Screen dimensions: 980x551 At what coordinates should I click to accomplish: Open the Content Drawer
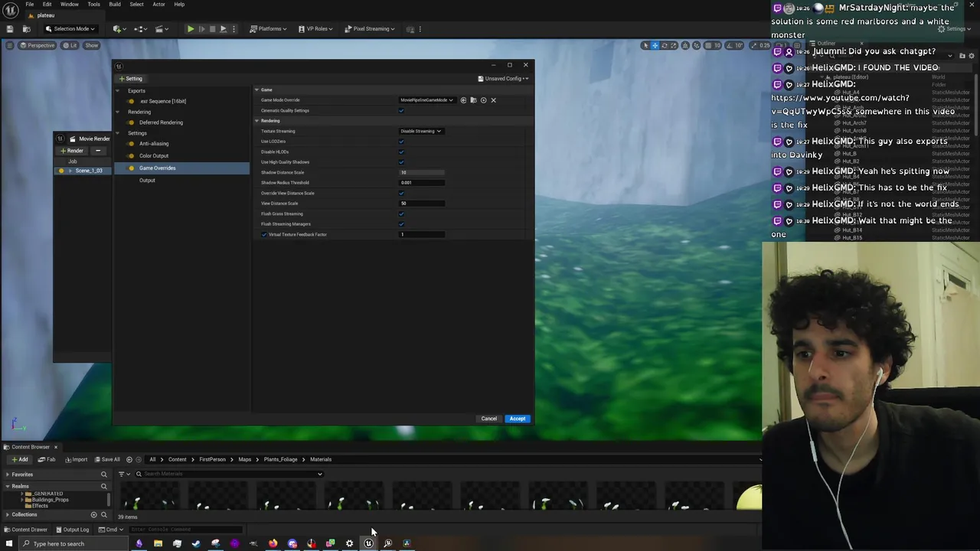(x=27, y=530)
